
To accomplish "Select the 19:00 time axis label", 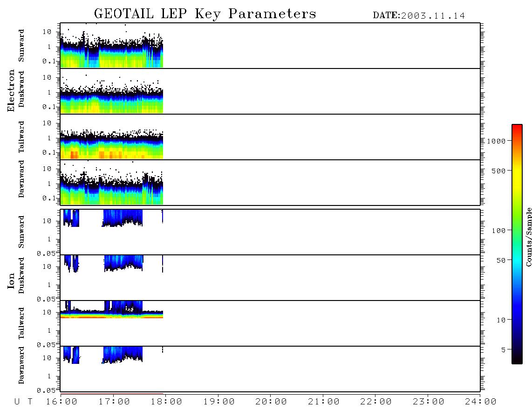I will 219,402.
